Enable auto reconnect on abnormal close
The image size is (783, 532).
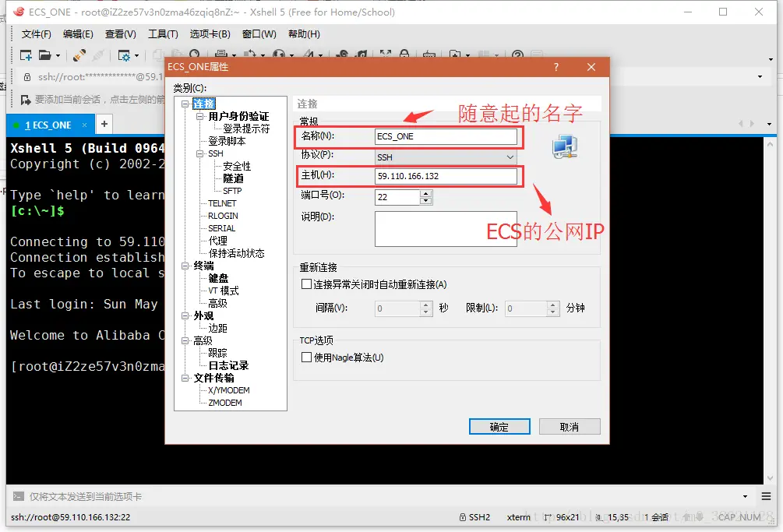[307, 284]
